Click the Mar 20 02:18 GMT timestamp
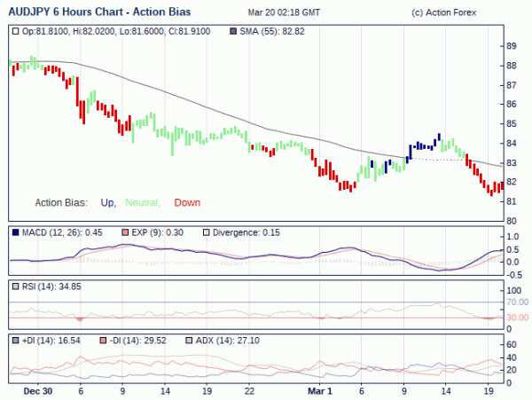The width and height of the screenshot is (532, 400). pos(284,13)
